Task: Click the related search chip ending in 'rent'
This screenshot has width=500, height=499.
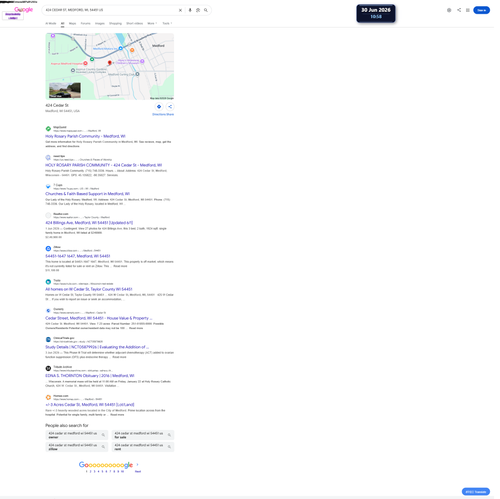Action: pyautogui.click(x=143, y=447)
